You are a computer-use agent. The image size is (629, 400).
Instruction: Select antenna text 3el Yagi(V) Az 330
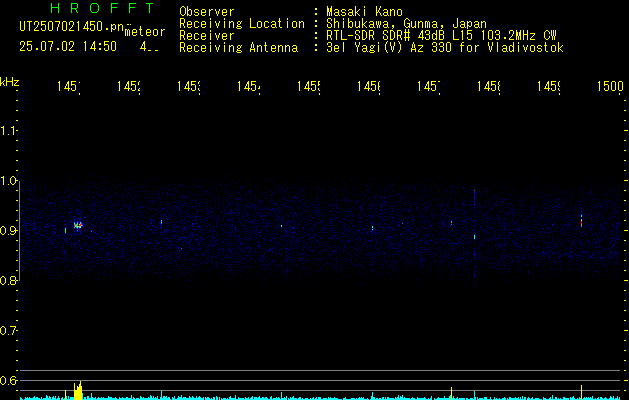(x=391, y=48)
